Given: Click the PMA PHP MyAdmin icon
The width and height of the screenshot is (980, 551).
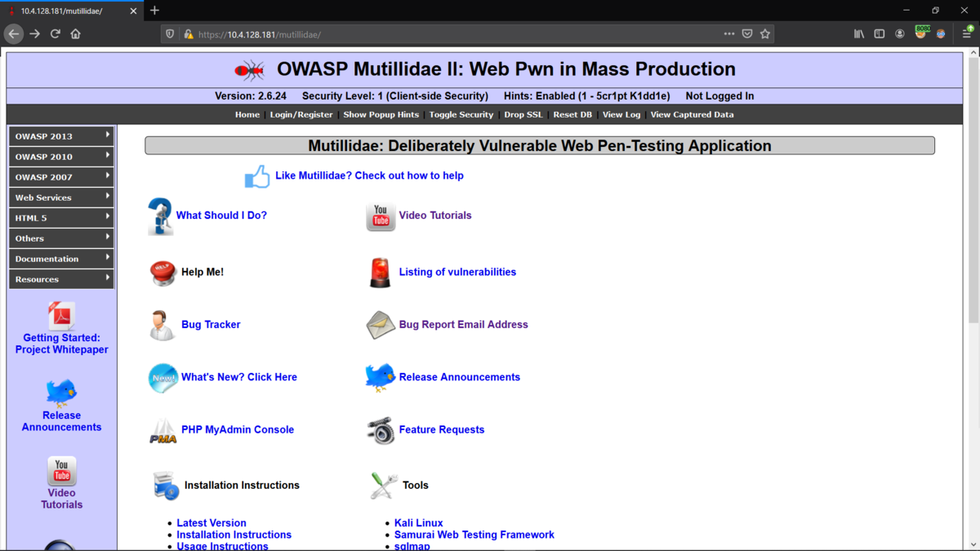Looking at the screenshot, I should pyautogui.click(x=163, y=430).
